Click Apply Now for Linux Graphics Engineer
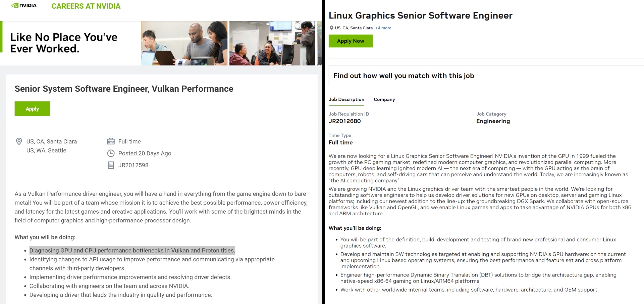Screen dimensions: 644x304 tap(351, 41)
